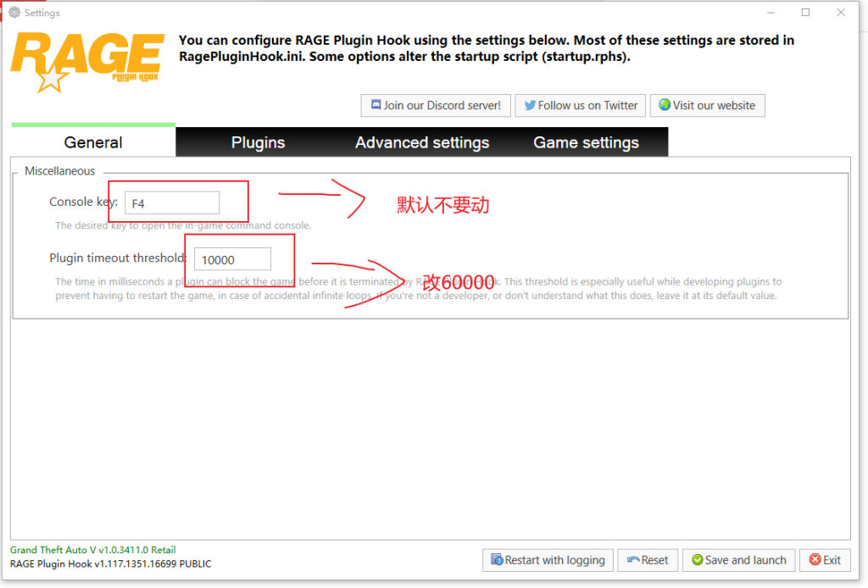Go to the Game settings tab
Screen dimensions: 868x588
tap(586, 142)
